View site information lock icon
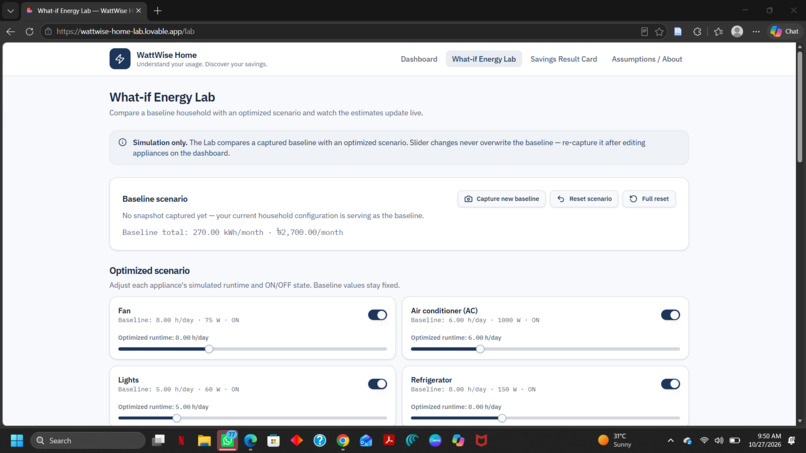This screenshot has height=453, width=806. [x=48, y=31]
